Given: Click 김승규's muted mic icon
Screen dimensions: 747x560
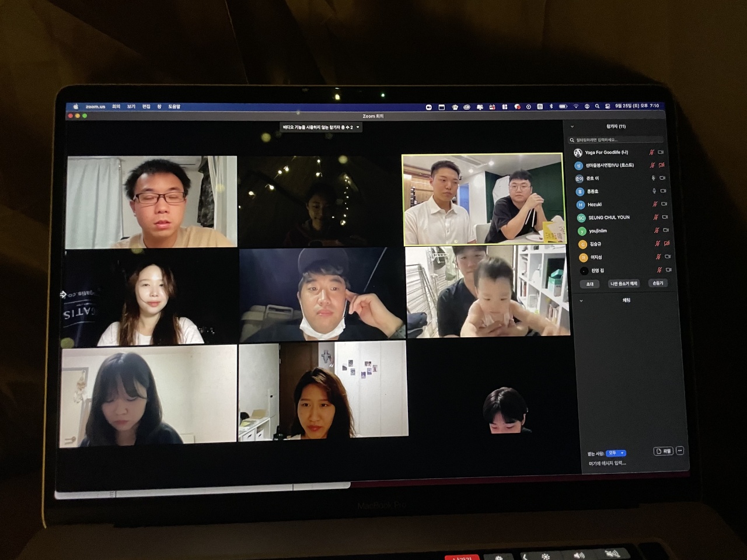Looking at the screenshot, I should coord(657,243).
